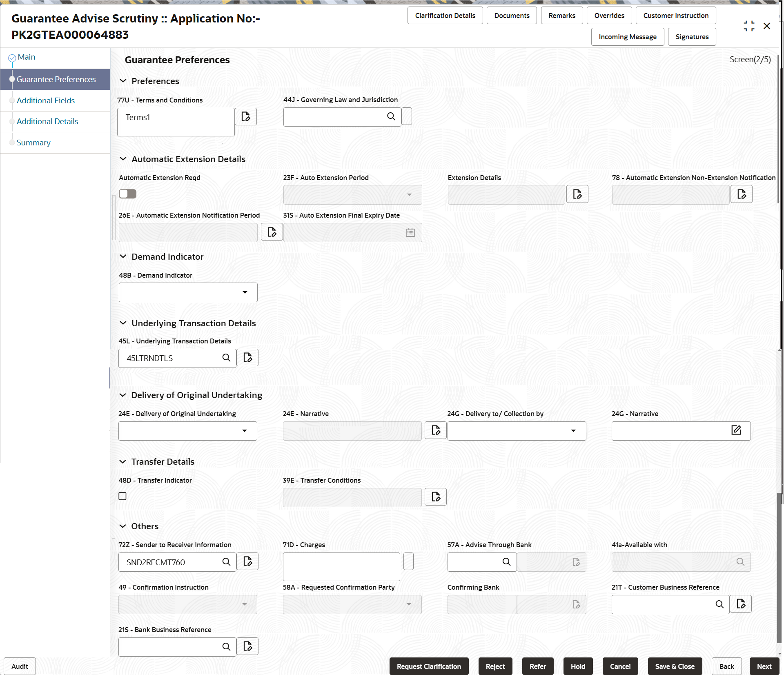This screenshot has height=675, width=784.
Task: Click the Reject button
Action: tap(495, 666)
